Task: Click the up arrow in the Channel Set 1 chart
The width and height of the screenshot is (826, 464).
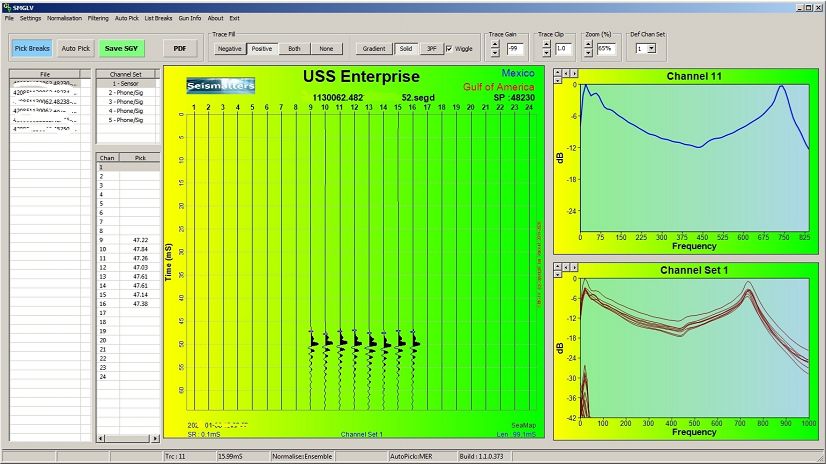Action: tap(557, 267)
